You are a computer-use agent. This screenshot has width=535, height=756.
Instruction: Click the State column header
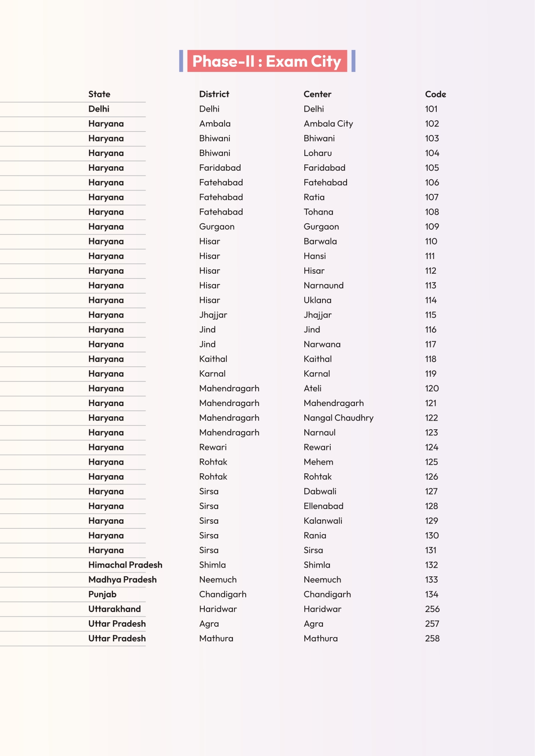[x=99, y=94]
